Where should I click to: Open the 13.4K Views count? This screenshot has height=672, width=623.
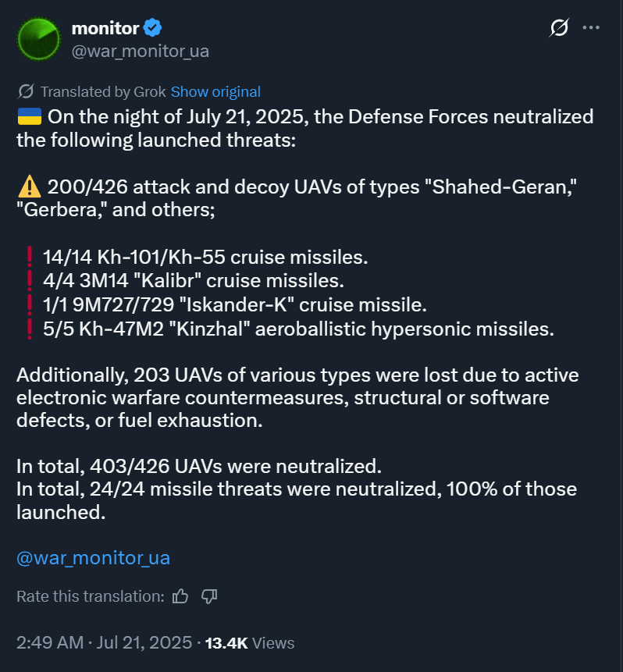250,643
